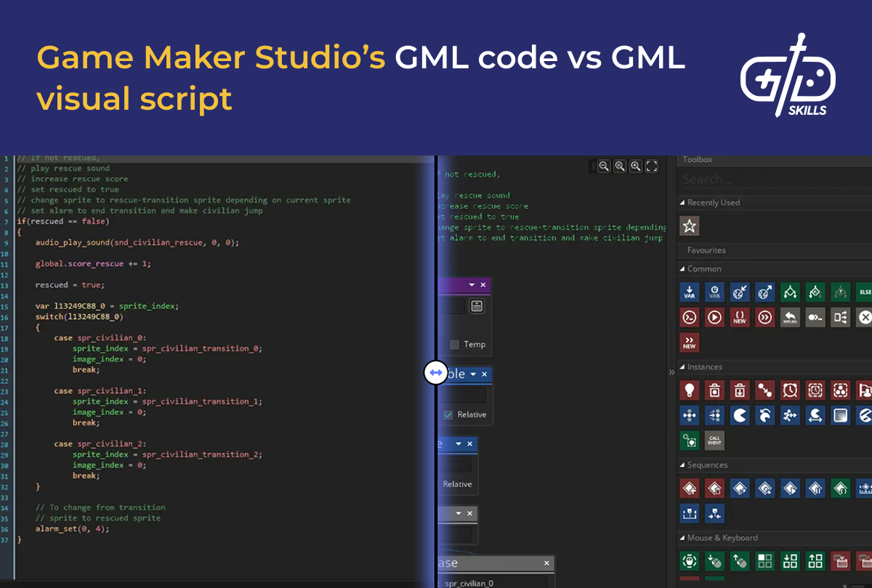The image size is (872, 588).
Task: Click the Recently Used star icon
Action: click(689, 225)
